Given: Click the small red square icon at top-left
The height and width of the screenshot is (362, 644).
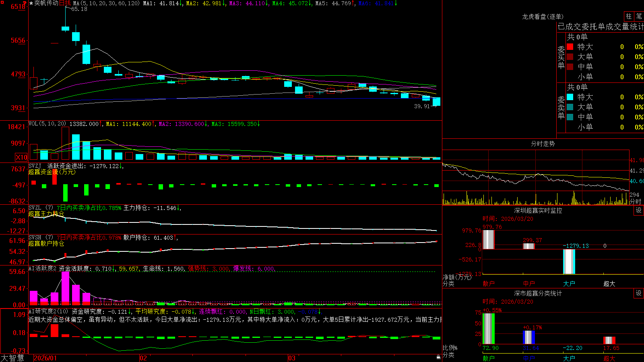Looking at the screenshot, I should tap(2, 2).
